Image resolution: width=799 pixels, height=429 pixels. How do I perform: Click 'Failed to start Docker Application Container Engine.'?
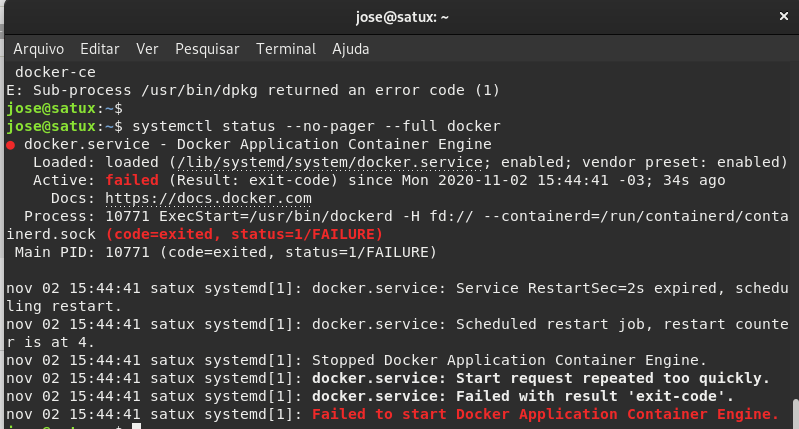(x=545, y=414)
